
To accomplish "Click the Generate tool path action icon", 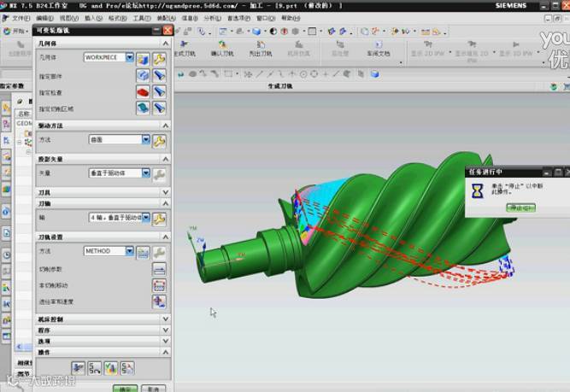I will (78, 368).
